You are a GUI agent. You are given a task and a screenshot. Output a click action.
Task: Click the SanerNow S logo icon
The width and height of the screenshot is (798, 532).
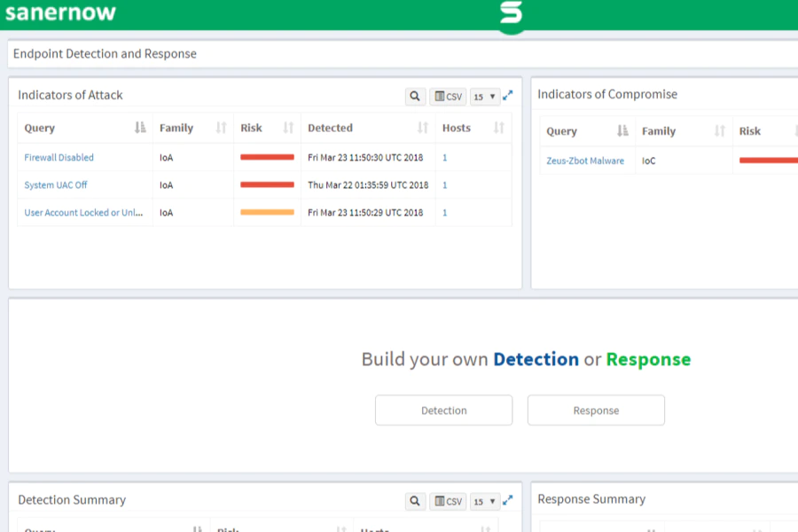(x=511, y=14)
